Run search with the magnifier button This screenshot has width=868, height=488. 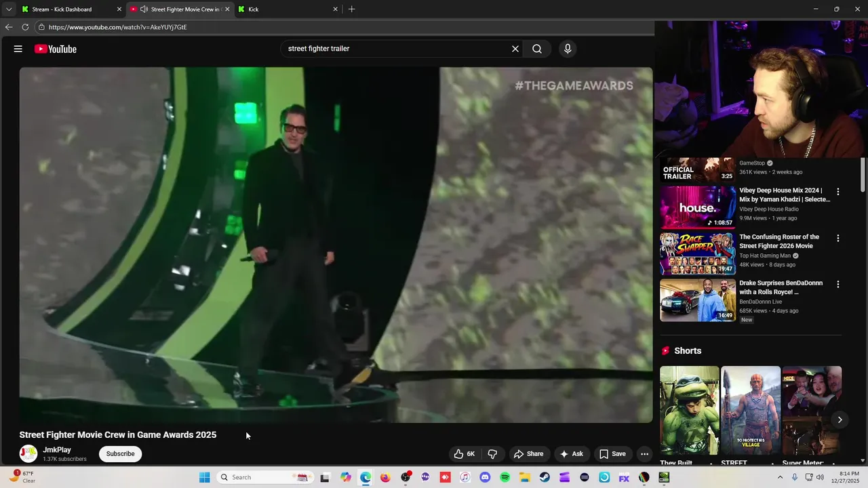537,49
